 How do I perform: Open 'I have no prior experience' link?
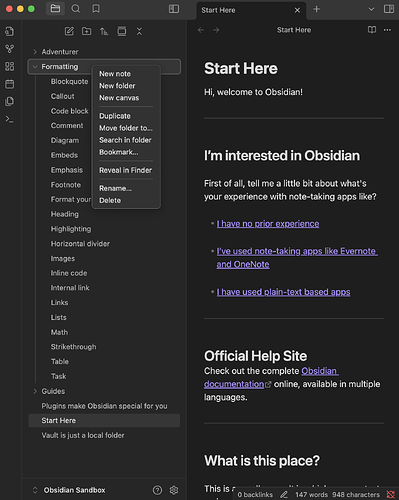click(268, 224)
